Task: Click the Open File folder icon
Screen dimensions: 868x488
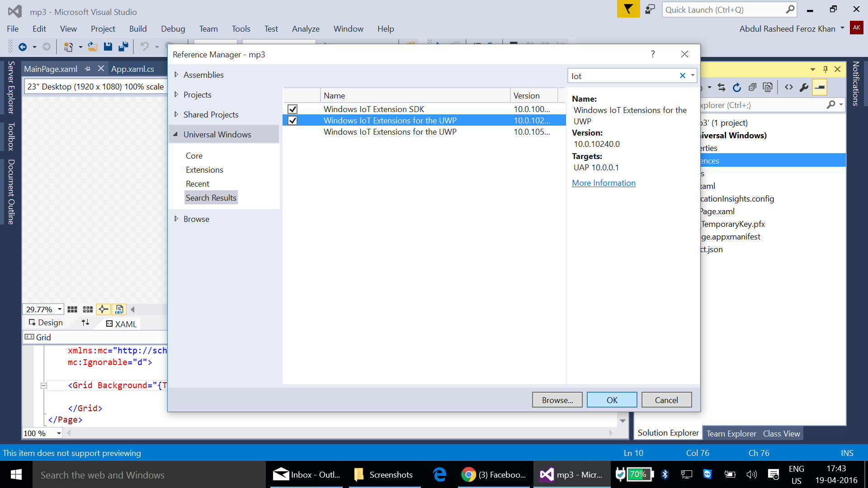Action: 93,47
